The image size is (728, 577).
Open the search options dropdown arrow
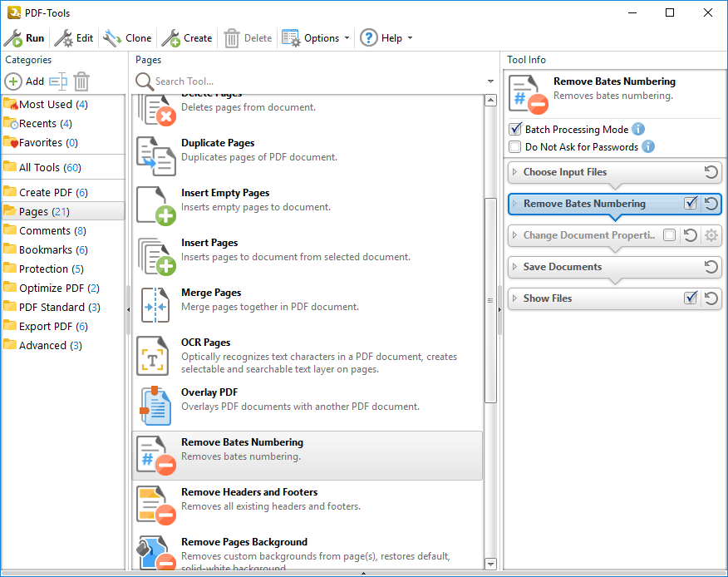[490, 81]
